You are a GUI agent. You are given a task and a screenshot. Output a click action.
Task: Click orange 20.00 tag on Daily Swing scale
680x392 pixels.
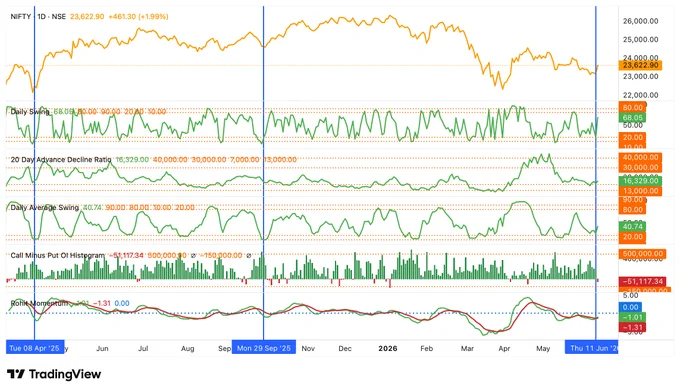632,137
